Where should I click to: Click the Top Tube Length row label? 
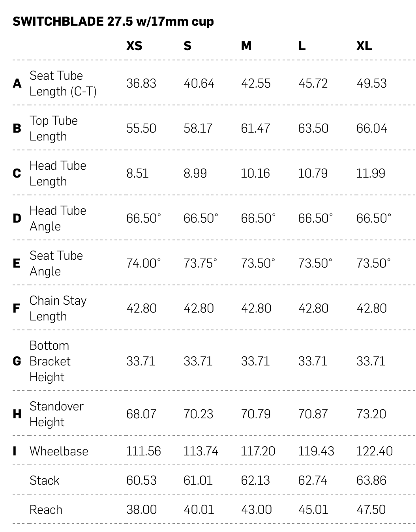(54, 128)
